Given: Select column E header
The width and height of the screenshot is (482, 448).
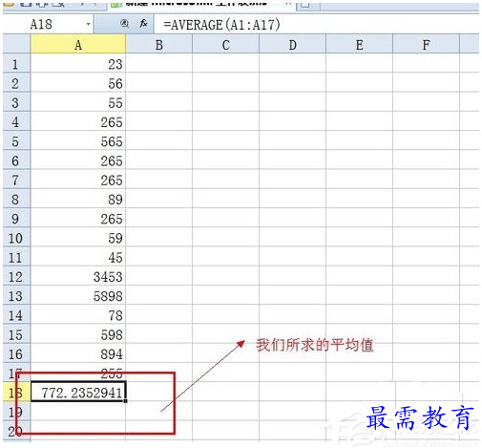Looking at the screenshot, I should coord(360,44).
